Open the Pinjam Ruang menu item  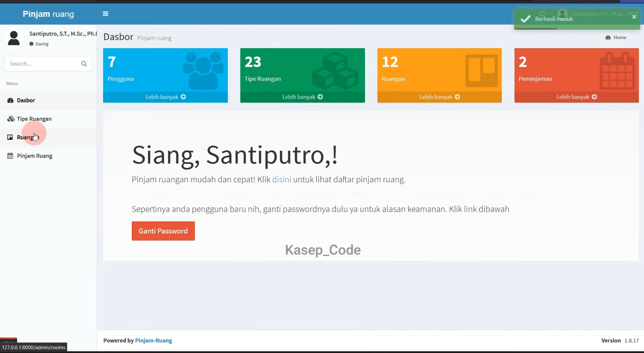pyautogui.click(x=48, y=156)
